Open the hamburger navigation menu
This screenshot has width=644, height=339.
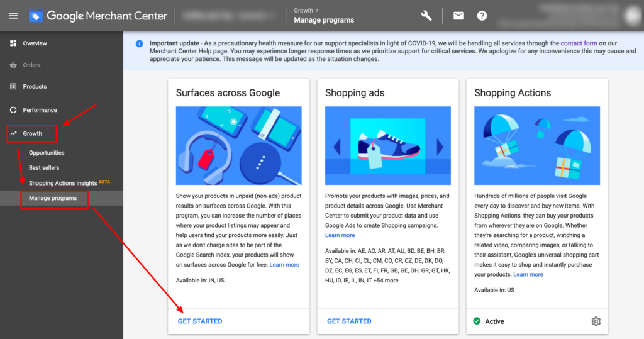(13, 16)
